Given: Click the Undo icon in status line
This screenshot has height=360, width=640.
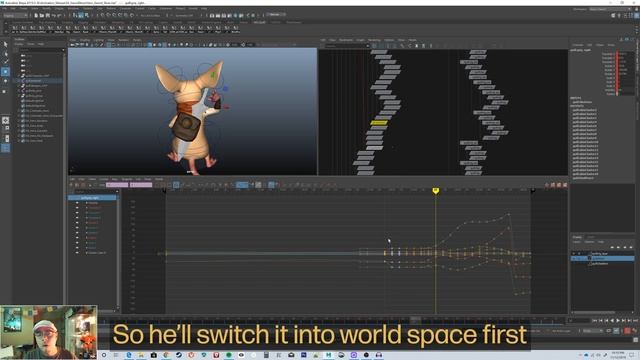Looking at the screenshot, I should click(53, 16).
